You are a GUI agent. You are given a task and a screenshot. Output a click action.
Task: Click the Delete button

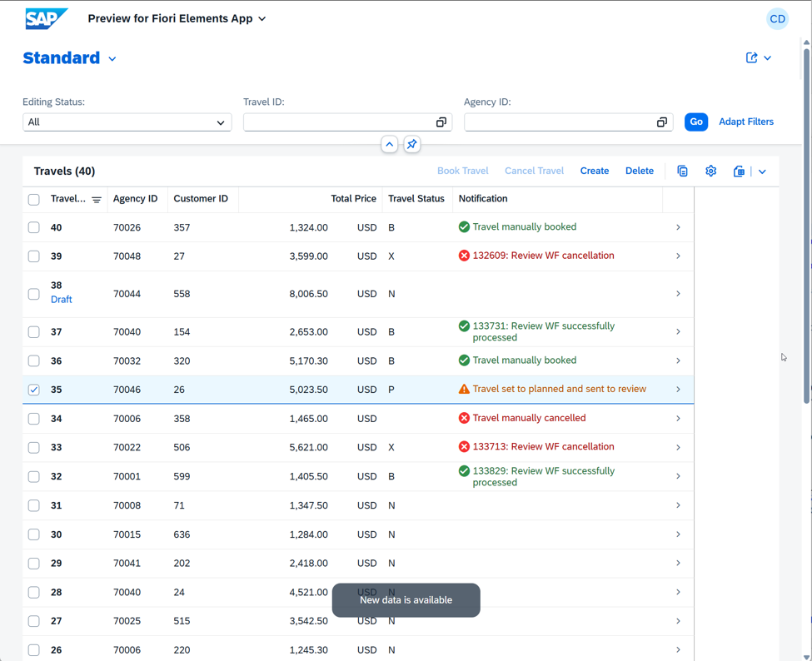point(640,171)
